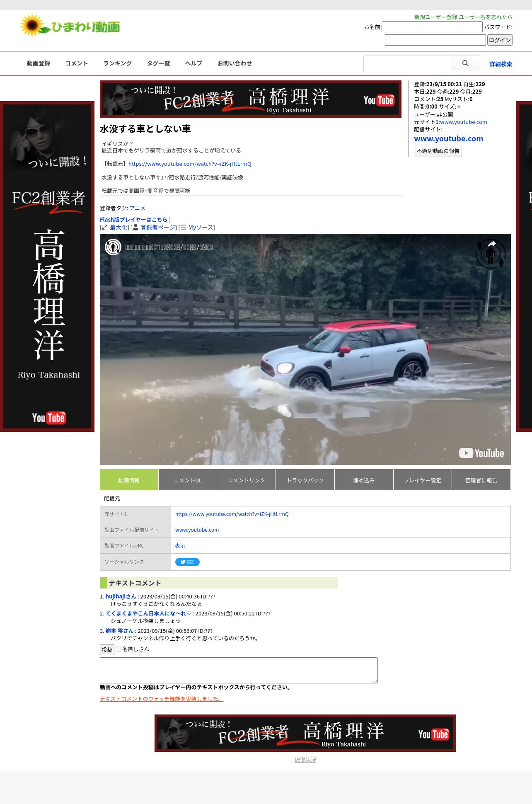532x804 pixels.
Task: Click the 投稿 comment button
Action: pyautogui.click(x=107, y=649)
